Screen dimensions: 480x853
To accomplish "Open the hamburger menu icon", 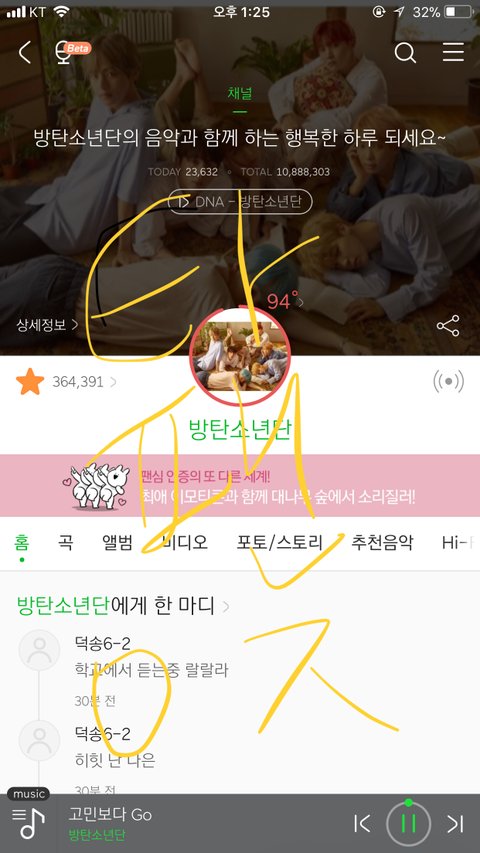I will [453, 52].
